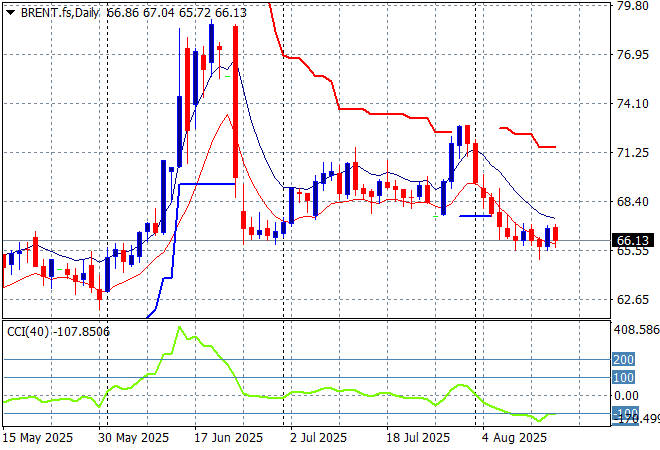Select the blue 100 level tag
Viewport: 660px width, 450px height.
[624, 377]
